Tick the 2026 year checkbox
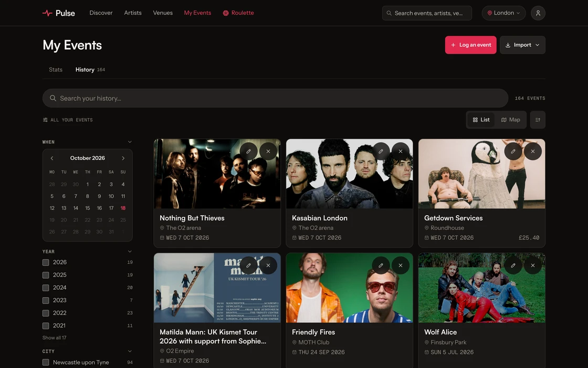This screenshot has width=588, height=368. pyautogui.click(x=46, y=262)
